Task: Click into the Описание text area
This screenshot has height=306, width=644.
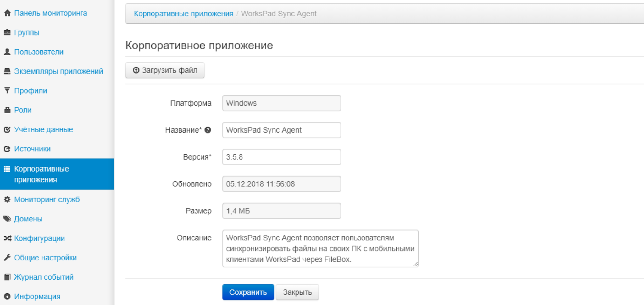Action: 320,249
